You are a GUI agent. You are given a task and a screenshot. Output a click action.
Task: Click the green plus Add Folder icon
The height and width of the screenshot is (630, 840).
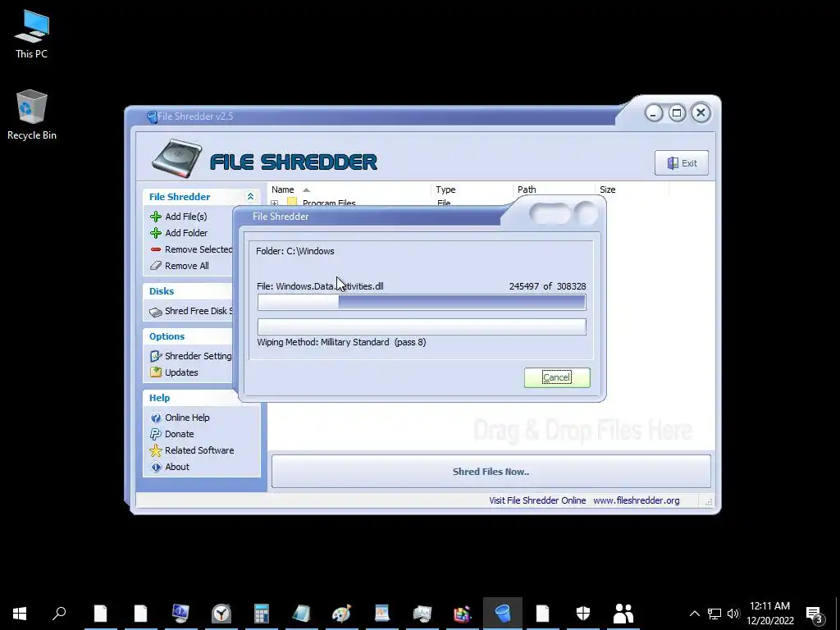[x=156, y=233]
